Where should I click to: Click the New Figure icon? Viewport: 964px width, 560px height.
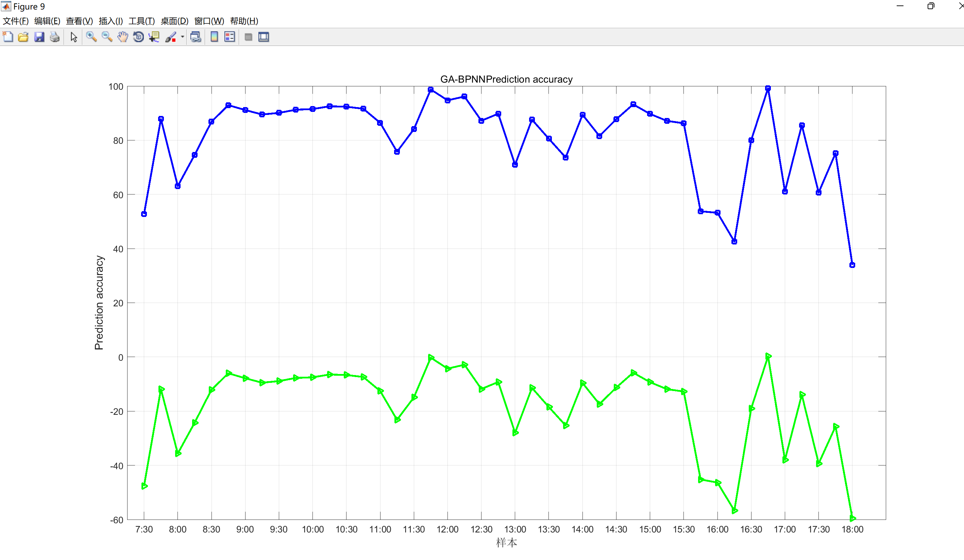(x=8, y=37)
